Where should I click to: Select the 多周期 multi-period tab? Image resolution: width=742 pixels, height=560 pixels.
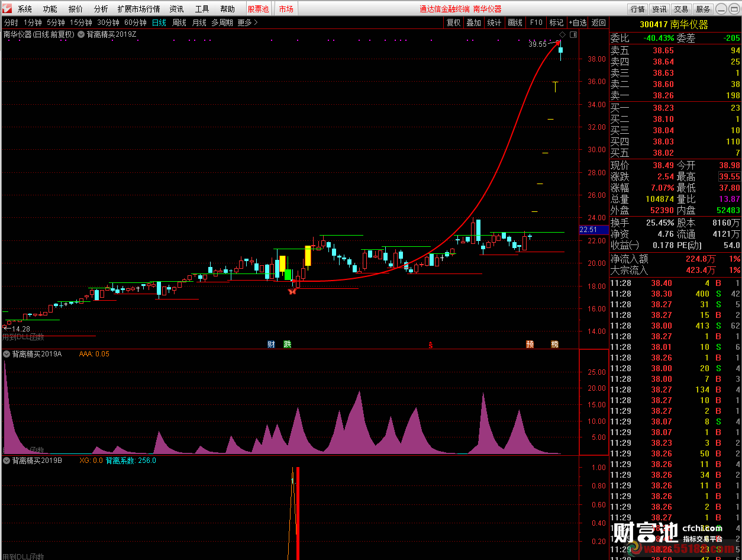point(222,22)
